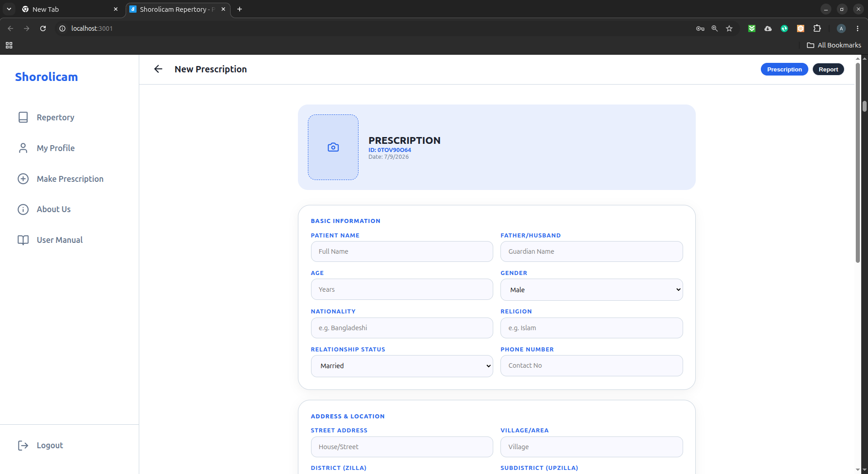Click the Age Years input

402,289
